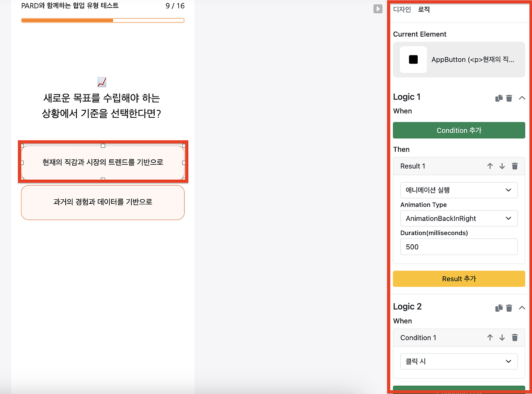The image size is (532, 394).
Task: Duplicate Logic 1 using its copy icon
Action: click(x=499, y=98)
